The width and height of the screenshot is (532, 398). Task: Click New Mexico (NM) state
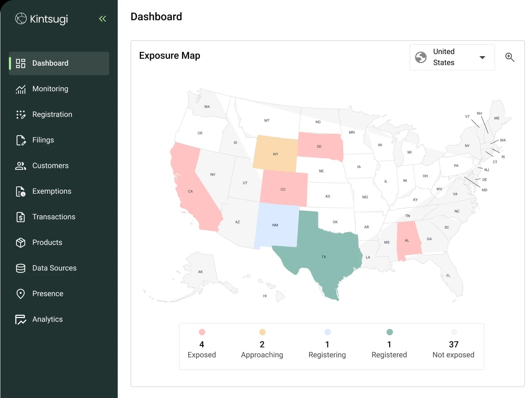[x=276, y=225]
